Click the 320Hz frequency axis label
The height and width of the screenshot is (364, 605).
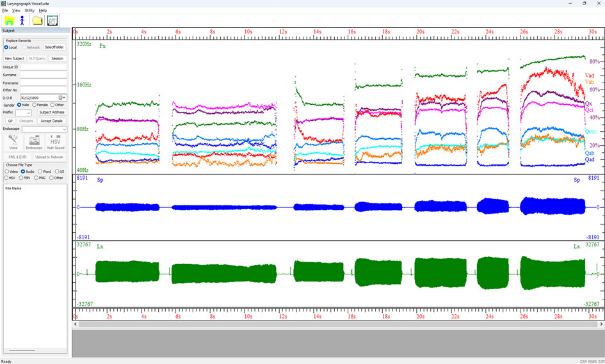pyautogui.click(x=84, y=44)
